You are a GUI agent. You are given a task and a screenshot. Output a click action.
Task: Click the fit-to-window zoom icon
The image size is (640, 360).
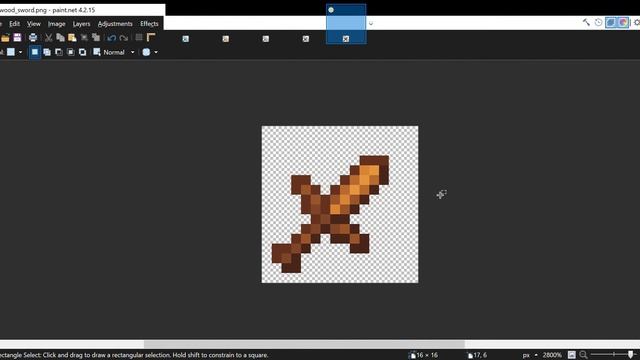point(572,355)
